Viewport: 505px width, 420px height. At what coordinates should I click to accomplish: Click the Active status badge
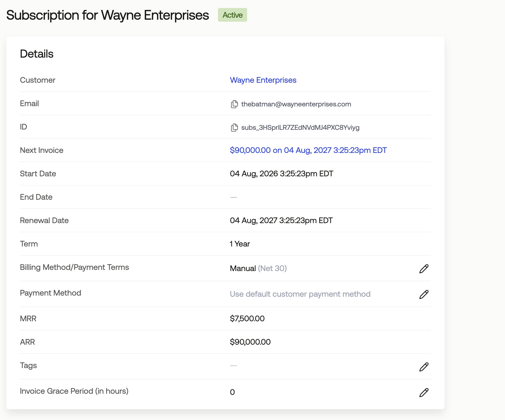233,15
